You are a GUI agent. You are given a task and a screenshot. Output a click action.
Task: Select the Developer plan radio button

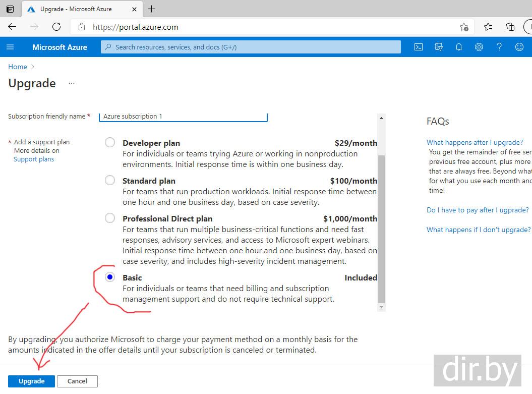(109, 142)
